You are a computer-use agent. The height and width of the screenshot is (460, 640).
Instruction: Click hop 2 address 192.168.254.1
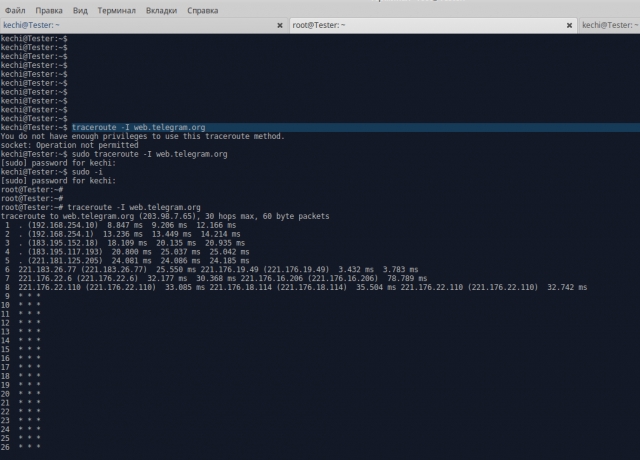[x=60, y=234]
